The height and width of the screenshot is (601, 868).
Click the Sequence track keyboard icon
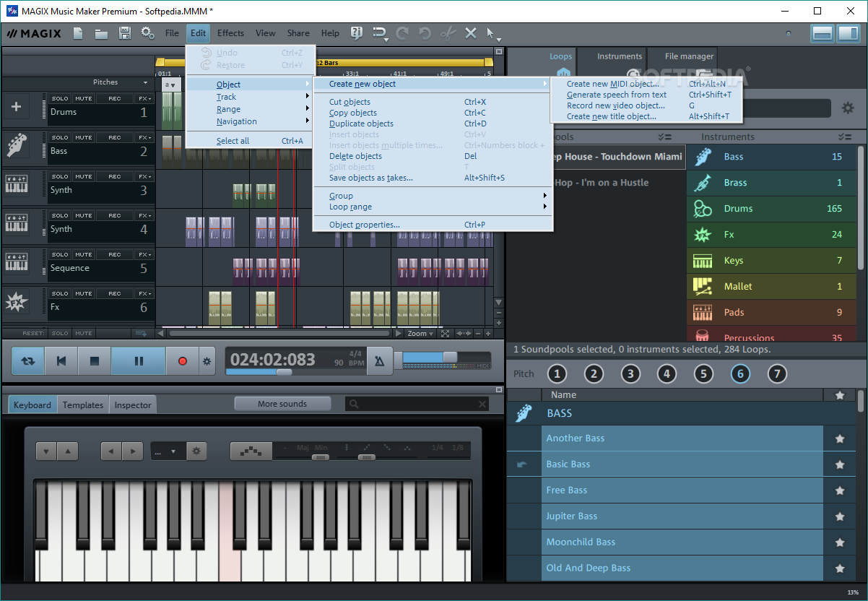pyautogui.click(x=16, y=262)
